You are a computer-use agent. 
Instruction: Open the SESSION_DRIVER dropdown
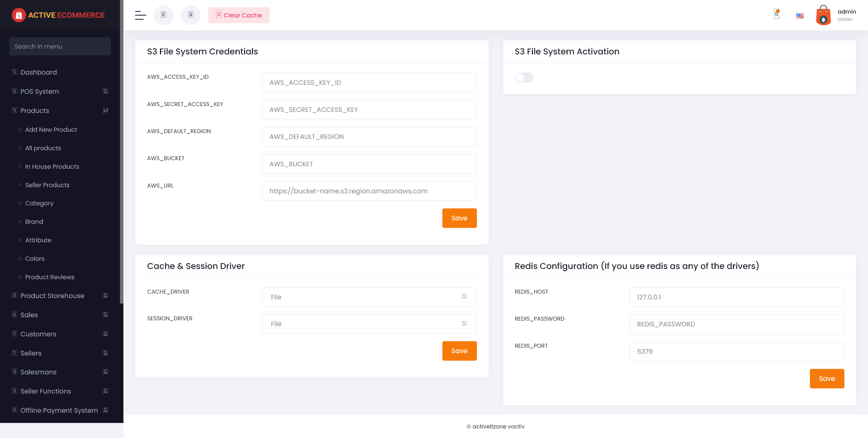[x=369, y=324]
